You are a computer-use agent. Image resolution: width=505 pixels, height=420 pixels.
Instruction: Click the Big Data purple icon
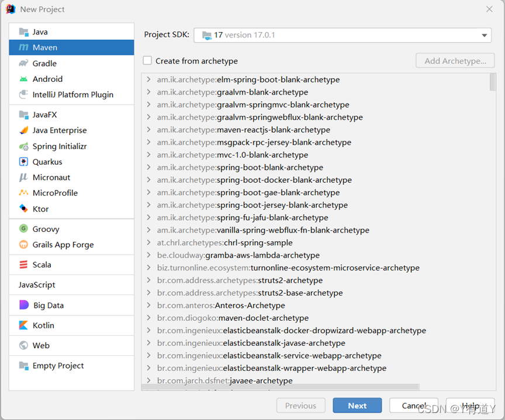[24, 305]
